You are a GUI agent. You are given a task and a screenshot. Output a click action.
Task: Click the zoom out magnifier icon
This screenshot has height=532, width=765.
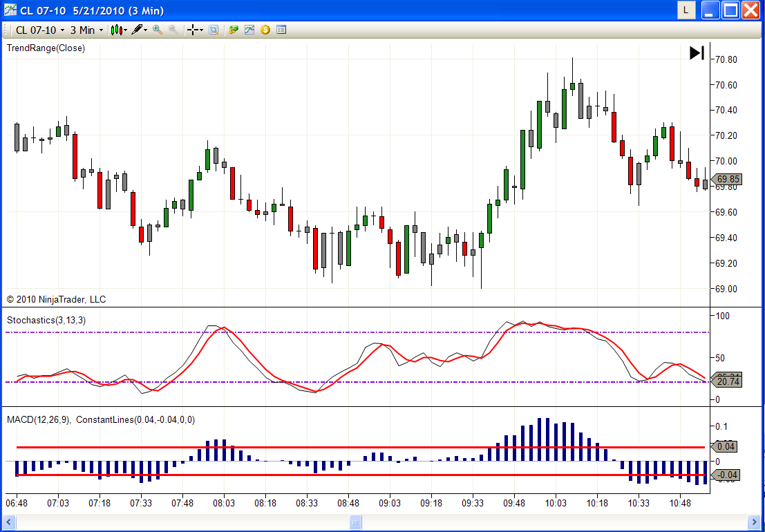[x=173, y=30]
